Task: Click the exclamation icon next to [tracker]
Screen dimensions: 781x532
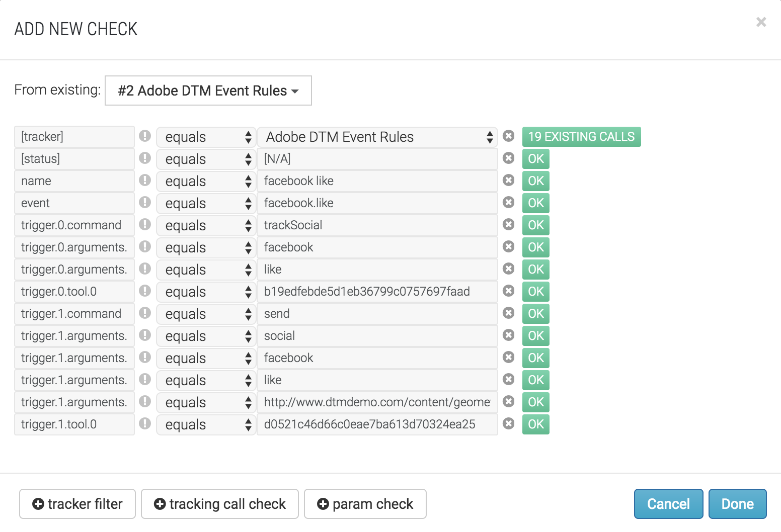Action: click(x=145, y=136)
